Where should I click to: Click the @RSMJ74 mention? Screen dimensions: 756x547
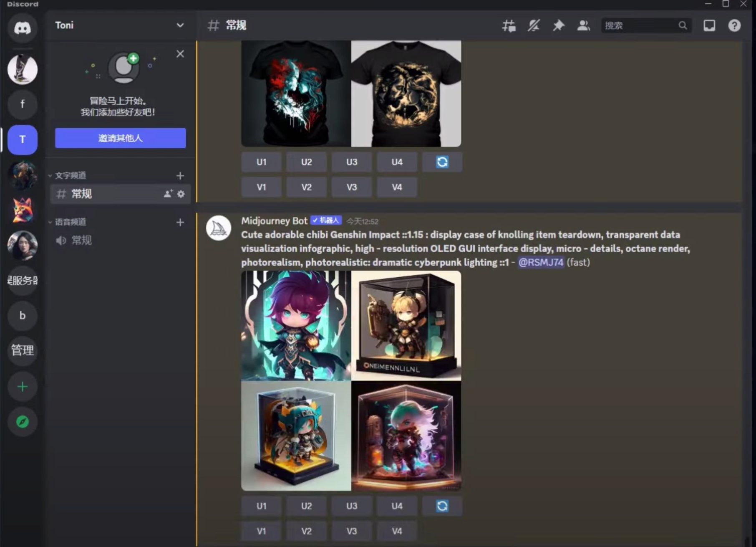(x=541, y=262)
